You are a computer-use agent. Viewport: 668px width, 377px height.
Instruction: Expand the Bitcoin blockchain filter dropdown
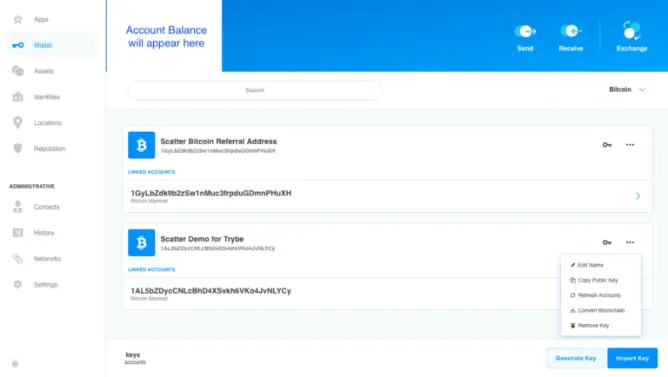[x=627, y=89]
